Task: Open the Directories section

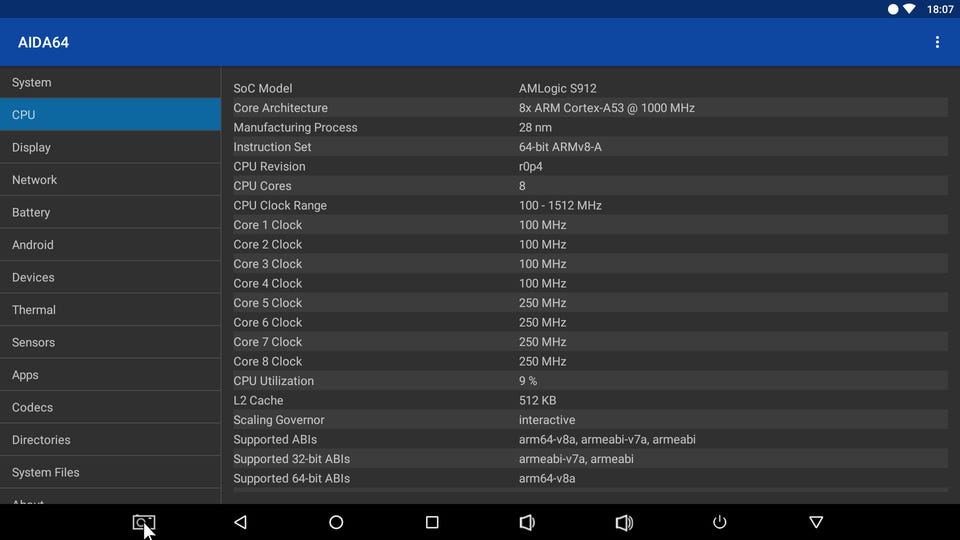Action: tap(110, 439)
